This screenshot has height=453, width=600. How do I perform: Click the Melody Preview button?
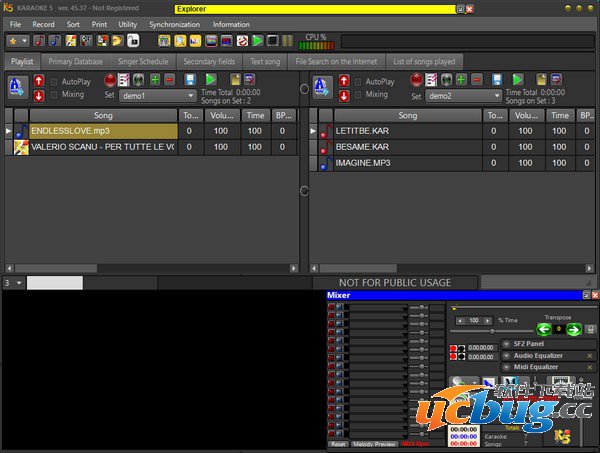pos(373,444)
